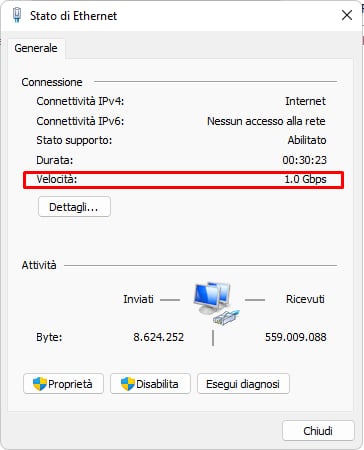Click the Ethernet adapter icon in title bar
364x450 pixels.
tap(17, 15)
